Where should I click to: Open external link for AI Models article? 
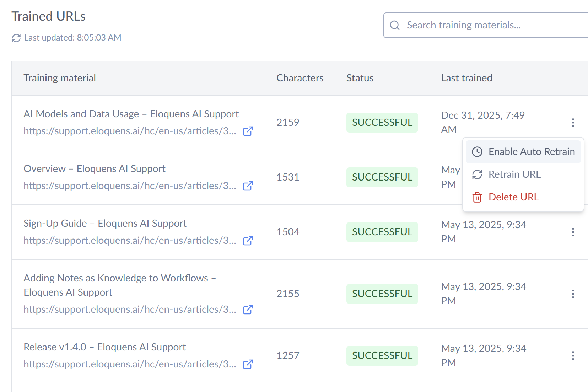(248, 131)
